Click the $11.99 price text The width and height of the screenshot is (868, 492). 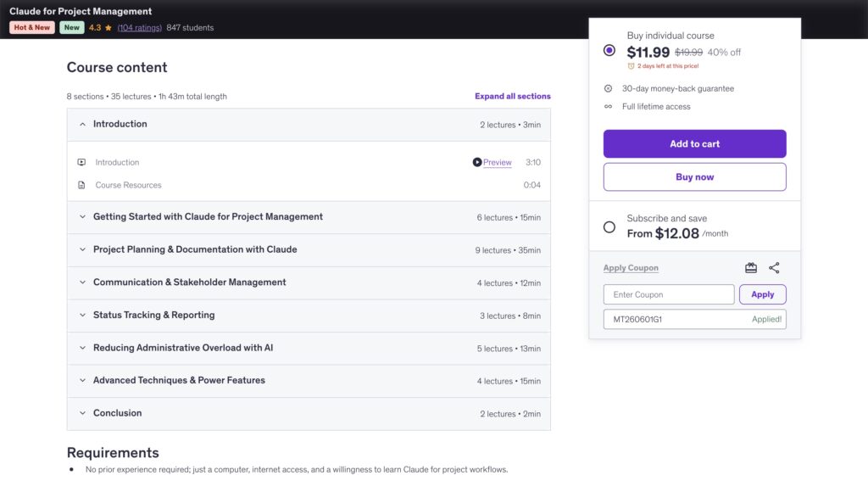648,52
